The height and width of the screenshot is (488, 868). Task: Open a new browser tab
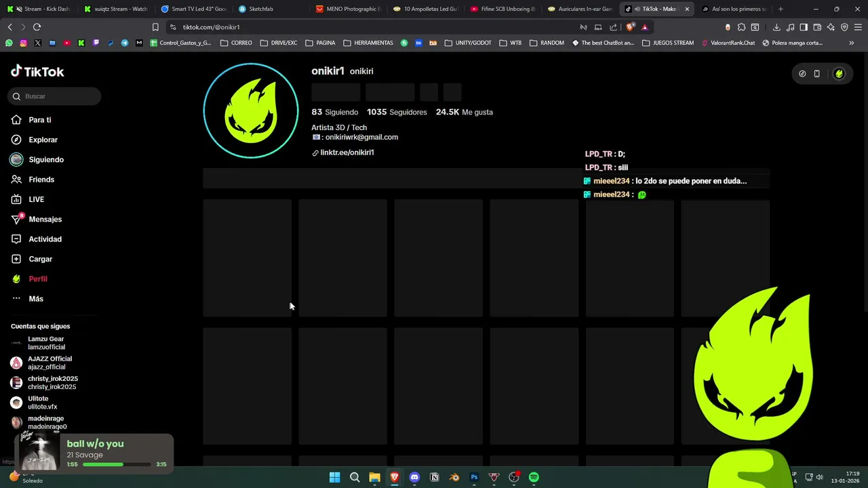pyautogui.click(x=781, y=9)
